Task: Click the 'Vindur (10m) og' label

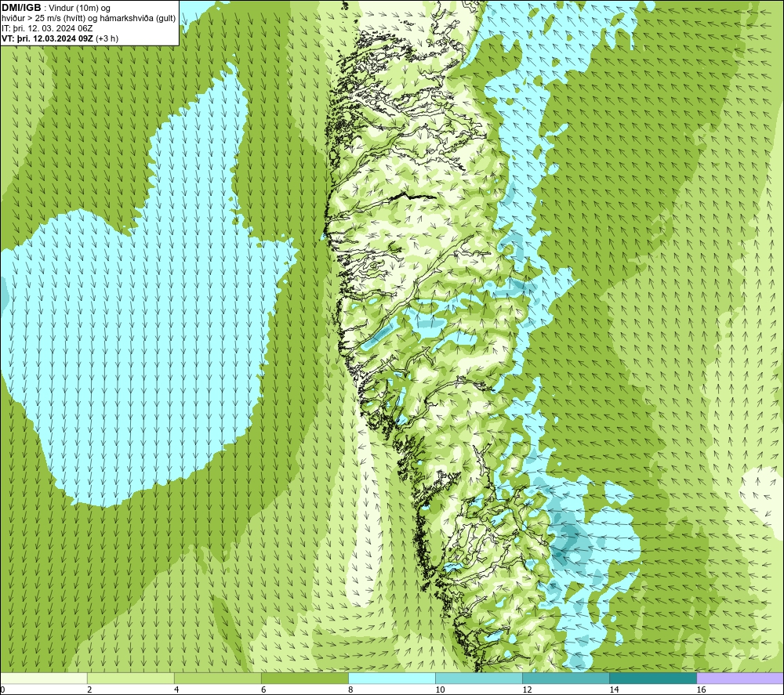Action: (x=80, y=9)
